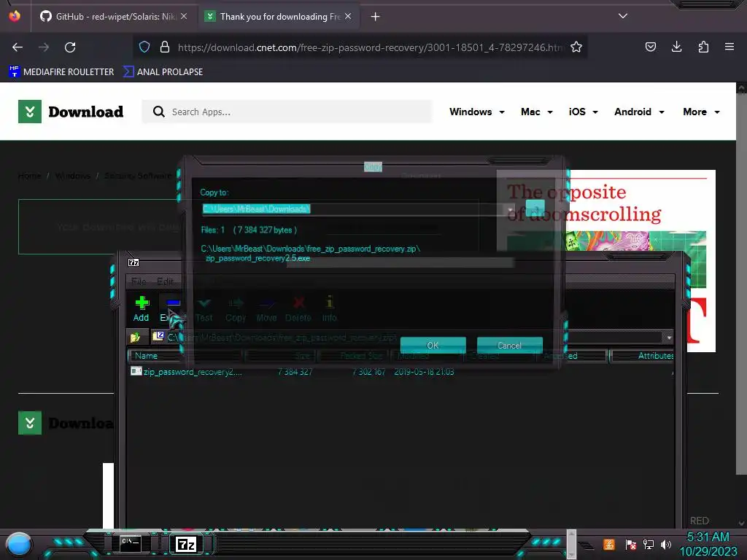Click the network tray icon

point(649,544)
